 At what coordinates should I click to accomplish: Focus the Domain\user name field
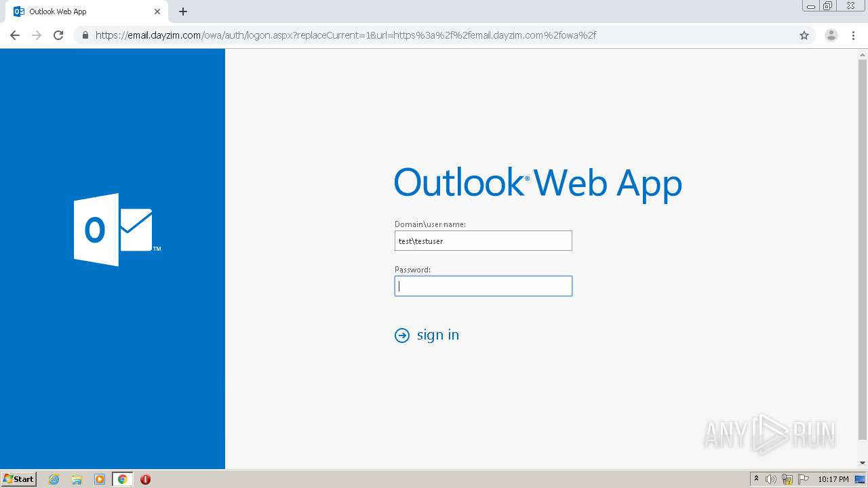pyautogui.click(x=484, y=241)
